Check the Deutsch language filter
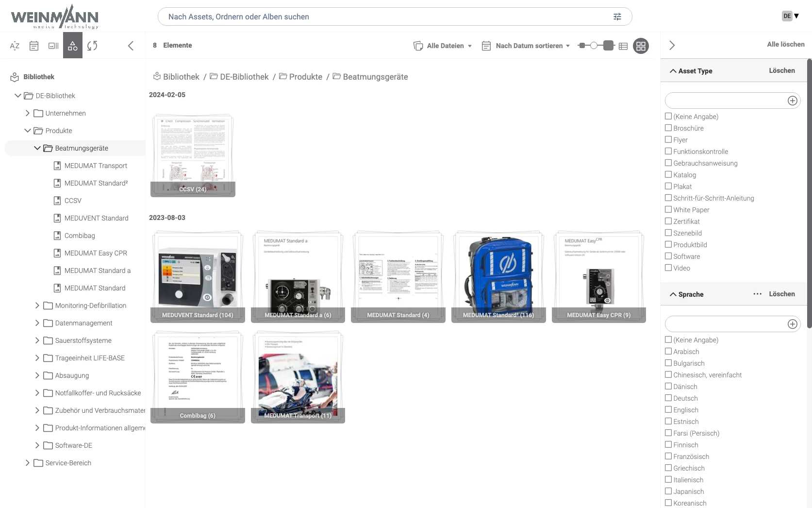Viewport: 812px width, 508px height. (x=668, y=398)
